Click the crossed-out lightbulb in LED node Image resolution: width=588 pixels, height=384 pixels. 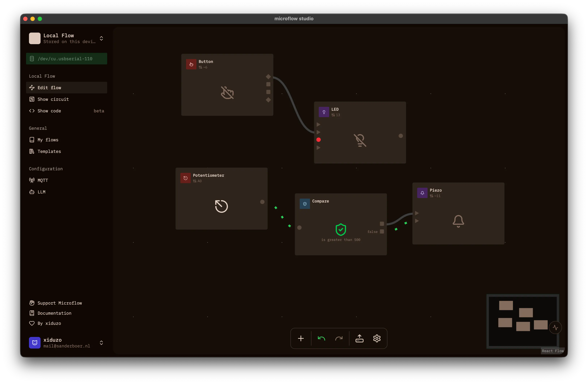click(360, 140)
